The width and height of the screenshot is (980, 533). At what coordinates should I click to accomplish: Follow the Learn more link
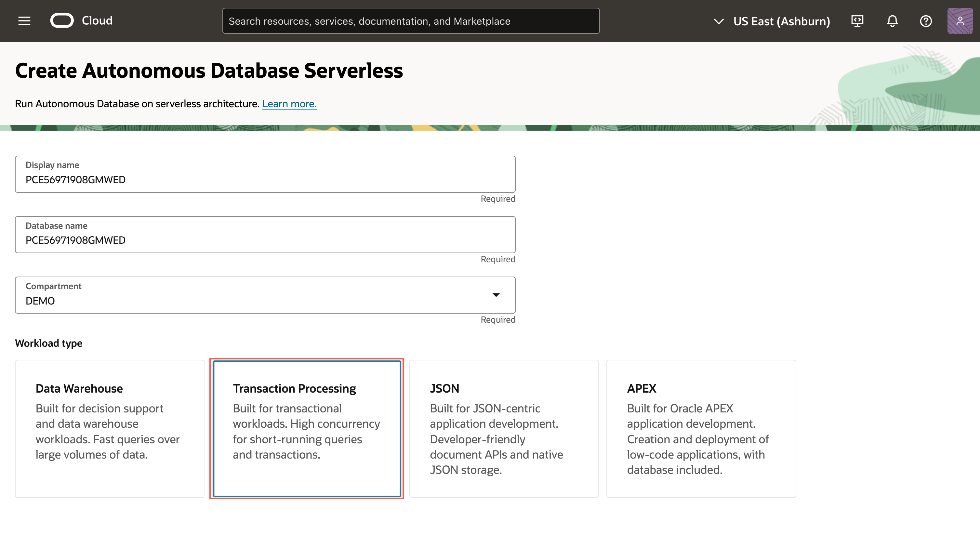(289, 104)
